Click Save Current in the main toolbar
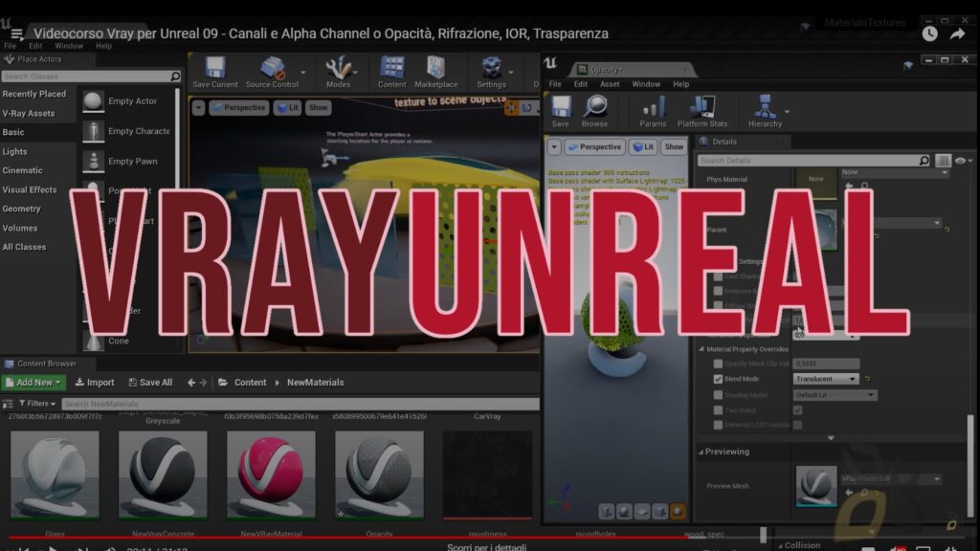 pos(215,73)
